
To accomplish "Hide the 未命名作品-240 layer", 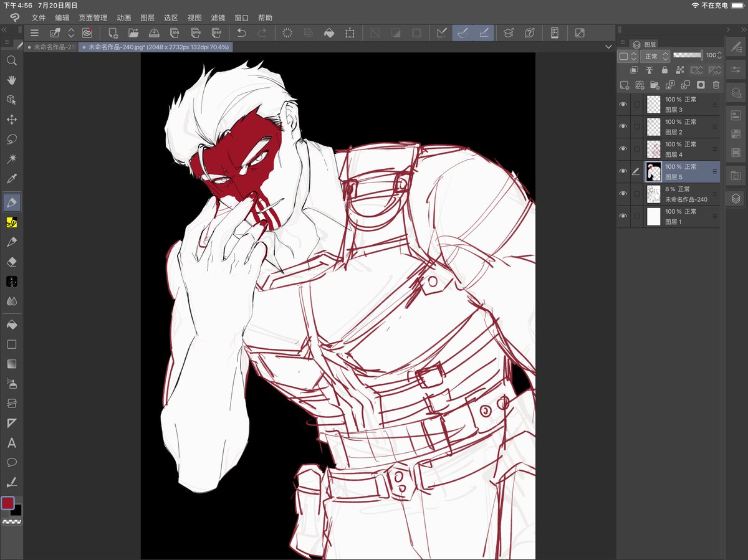I will [623, 194].
